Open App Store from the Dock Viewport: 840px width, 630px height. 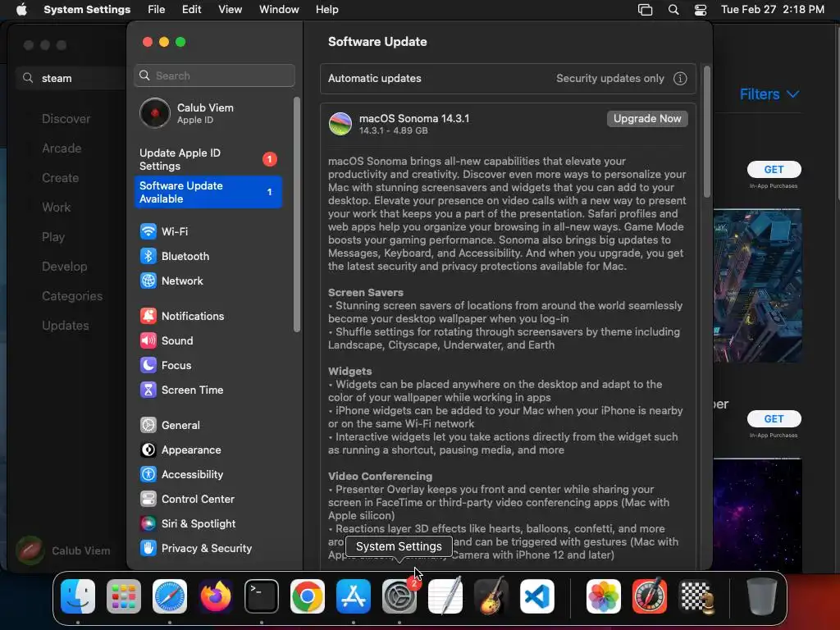pos(354,596)
